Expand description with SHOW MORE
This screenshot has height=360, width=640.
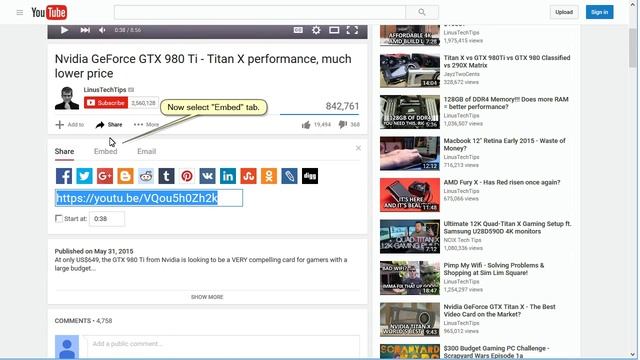pyautogui.click(x=207, y=297)
